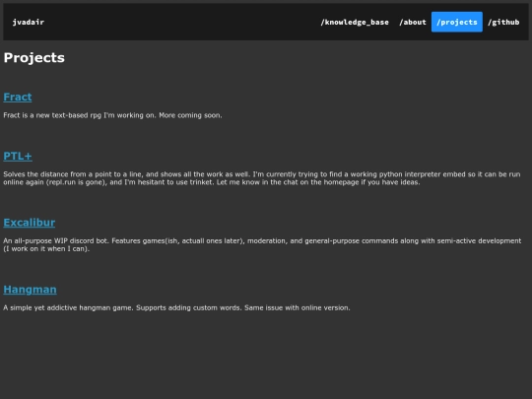This screenshot has width=532, height=399.
Task: Open the Fract project link
Action: pos(18,97)
